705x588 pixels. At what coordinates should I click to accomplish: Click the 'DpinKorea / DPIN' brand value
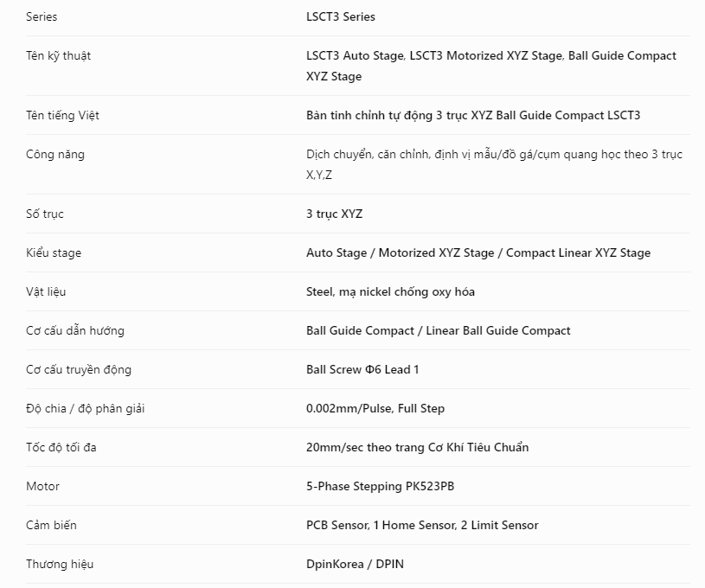click(355, 564)
